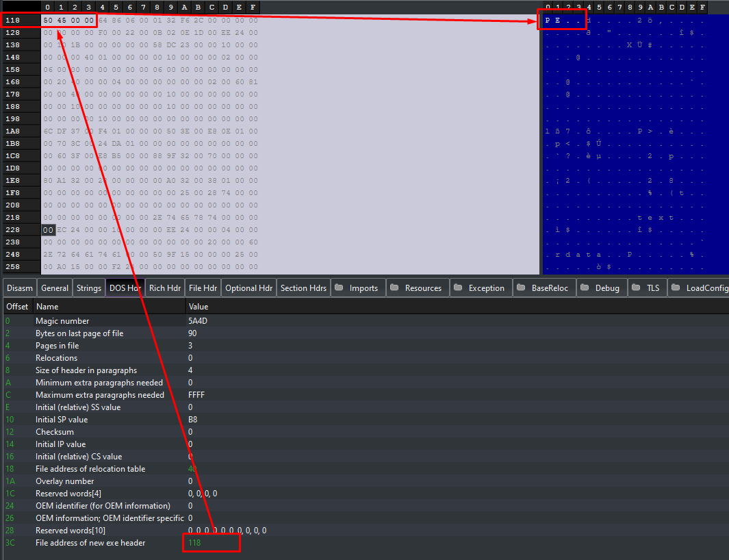Select the Pages in file row
This screenshot has height=560, width=729.
pyautogui.click(x=366, y=346)
